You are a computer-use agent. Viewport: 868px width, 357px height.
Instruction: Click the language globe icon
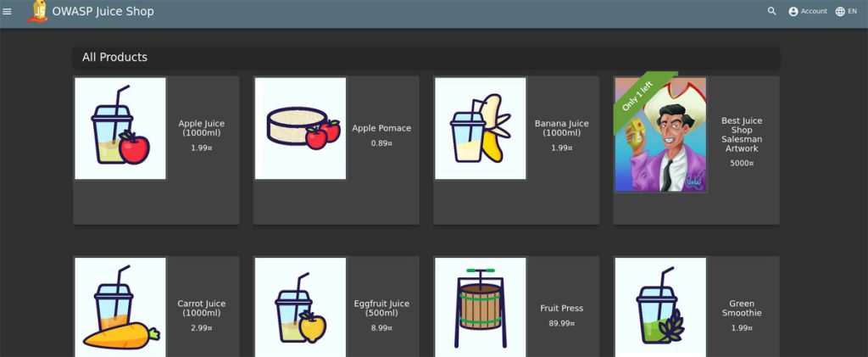[x=840, y=11]
